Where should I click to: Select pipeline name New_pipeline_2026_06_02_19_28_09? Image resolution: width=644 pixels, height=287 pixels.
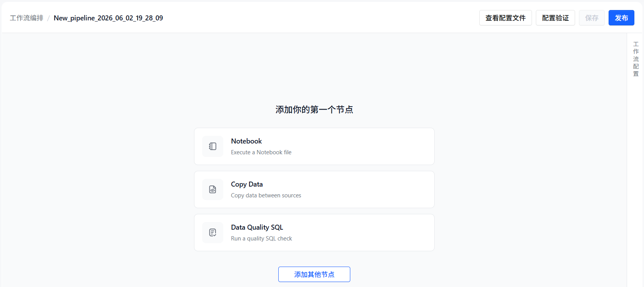click(x=108, y=18)
